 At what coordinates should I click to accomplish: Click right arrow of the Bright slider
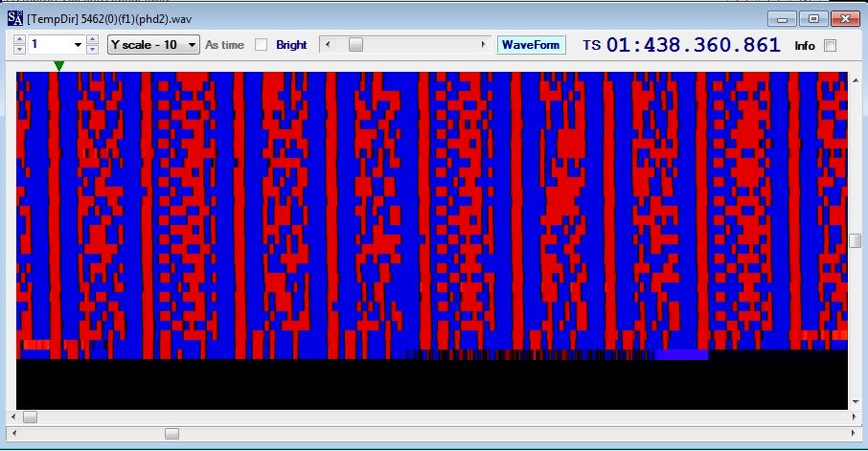coord(484,45)
